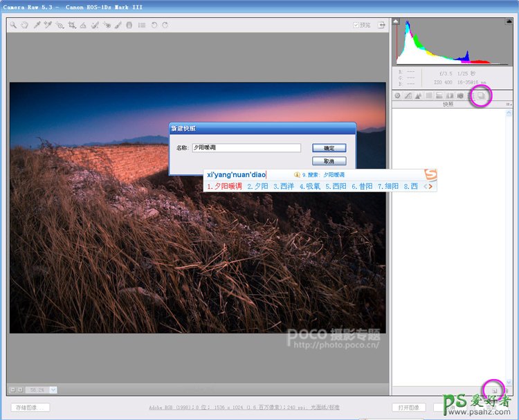This screenshot has width=519, height=420.
Task: Toggle shadow clipping warning in histogram
Action: coord(397,21)
